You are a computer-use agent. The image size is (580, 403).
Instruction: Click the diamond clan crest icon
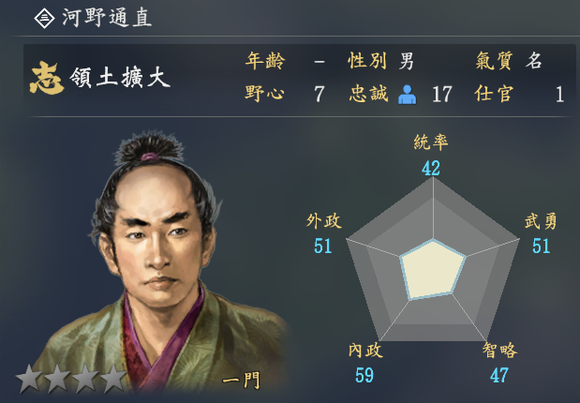click(x=44, y=17)
